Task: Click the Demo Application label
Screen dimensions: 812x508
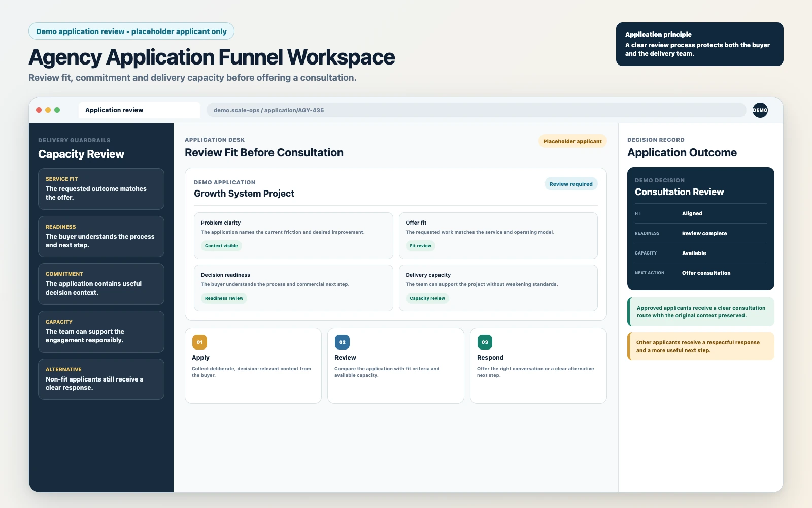Action: tap(225, 182)
